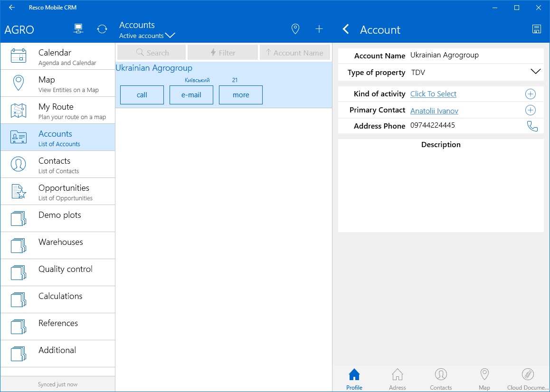Click the Accounts folder icon in sidebar
The height and width of the screenshot is (392, 550).
[19, 137]
